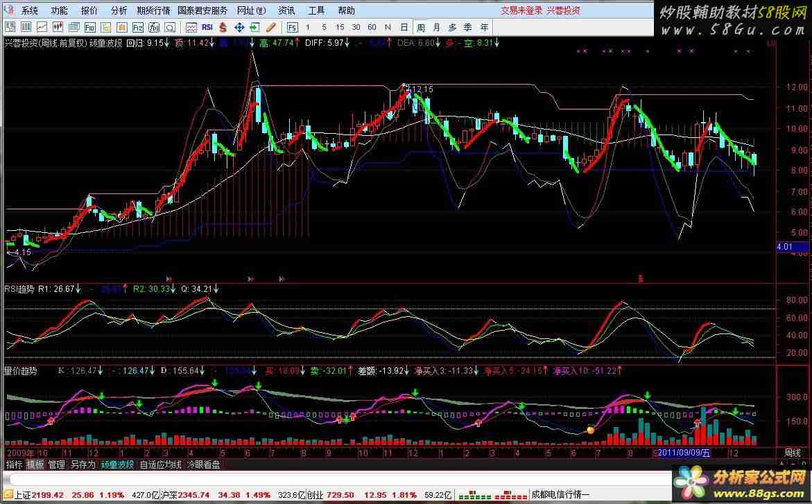812x504 pixels.
Task: Click the yellow-green panel toolbar icon
Action: (x=106, y=27)
